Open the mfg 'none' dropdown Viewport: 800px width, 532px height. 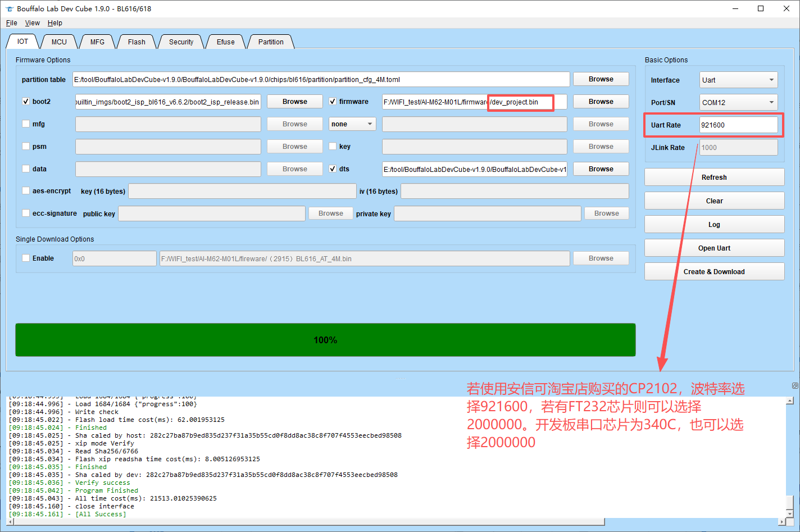pyautogui.click(x=352, y=124)
